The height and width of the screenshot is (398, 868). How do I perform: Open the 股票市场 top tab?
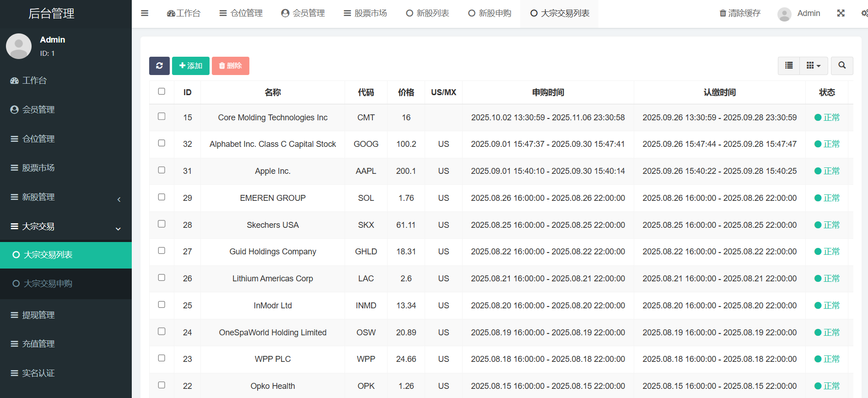[365, 13]
